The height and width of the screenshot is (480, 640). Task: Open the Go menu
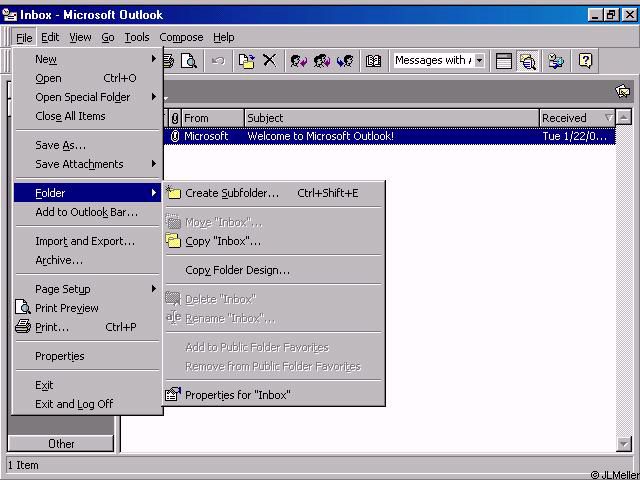pos(108,38)
